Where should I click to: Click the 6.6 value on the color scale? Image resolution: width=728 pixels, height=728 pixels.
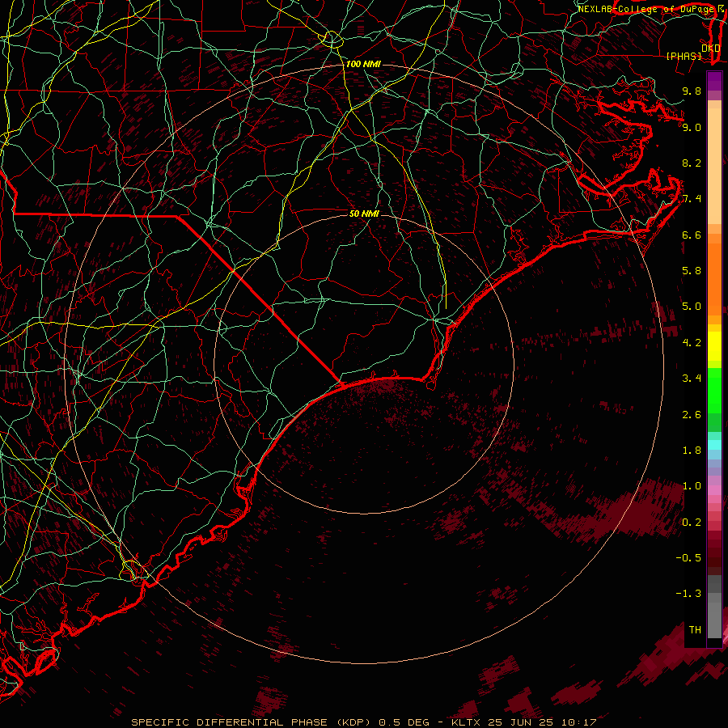pyautogui.click(x=692, y=235)
